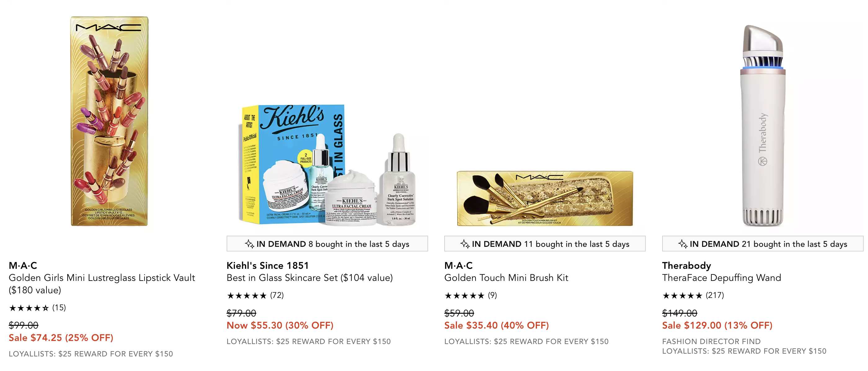868x371 pixels.
Task: Open the MAC Lipstick Vault product image
Action: 109,121
